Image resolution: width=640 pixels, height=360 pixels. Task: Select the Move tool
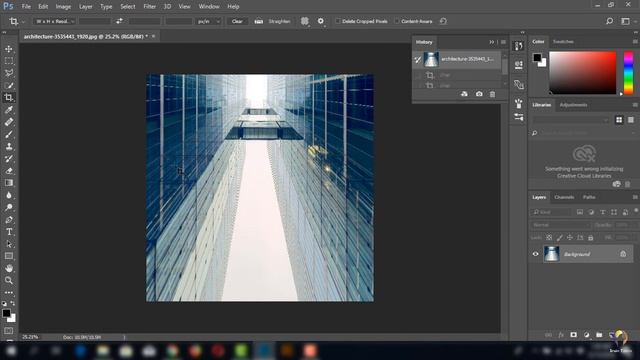tap(9, 49)
